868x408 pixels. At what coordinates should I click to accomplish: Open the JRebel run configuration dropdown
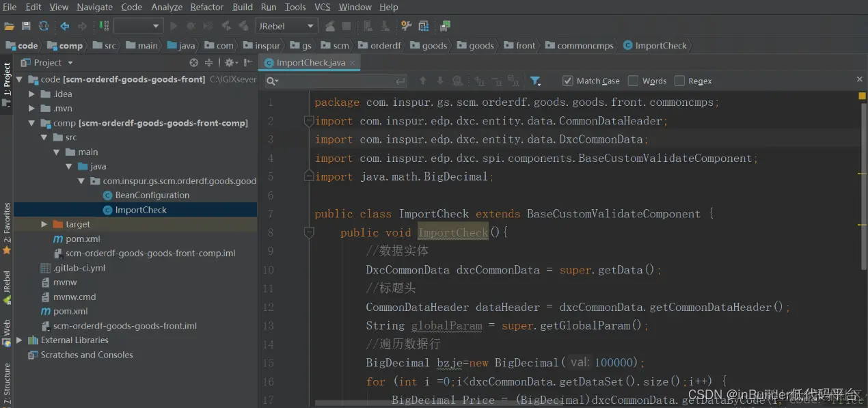[x=286, y=26]
